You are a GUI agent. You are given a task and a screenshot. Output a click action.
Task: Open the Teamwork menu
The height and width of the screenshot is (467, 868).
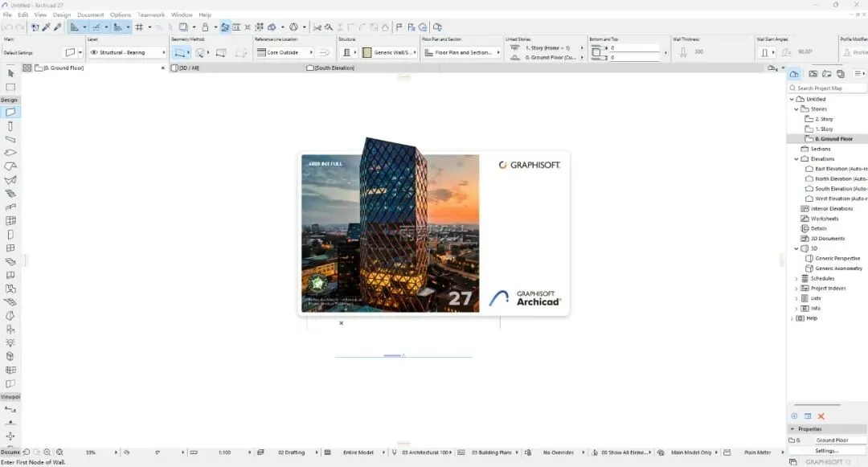coord(151,15)
